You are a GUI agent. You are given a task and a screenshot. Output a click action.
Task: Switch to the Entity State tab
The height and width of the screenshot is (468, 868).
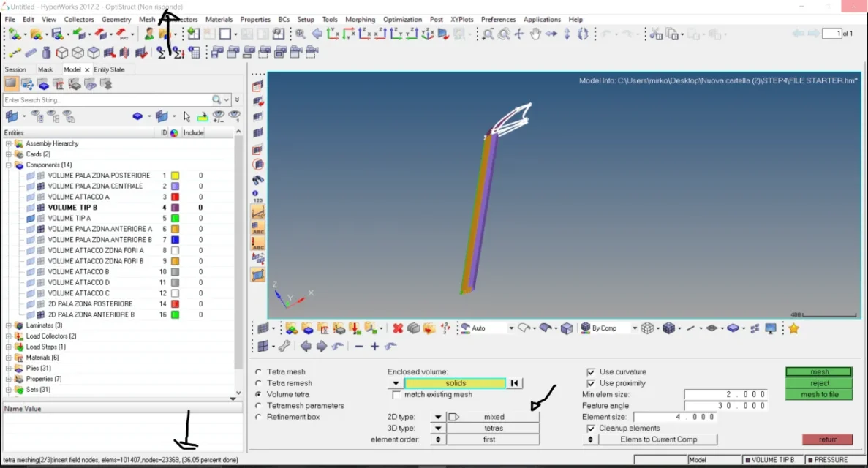point(109,69)
